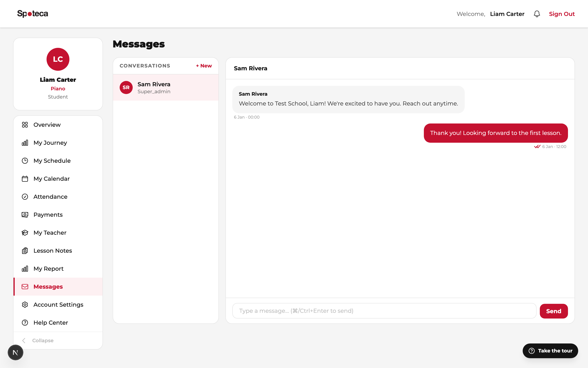The image size is (588, 368).
Task: Click the Messages envelope icon
Action: [25, 287]
